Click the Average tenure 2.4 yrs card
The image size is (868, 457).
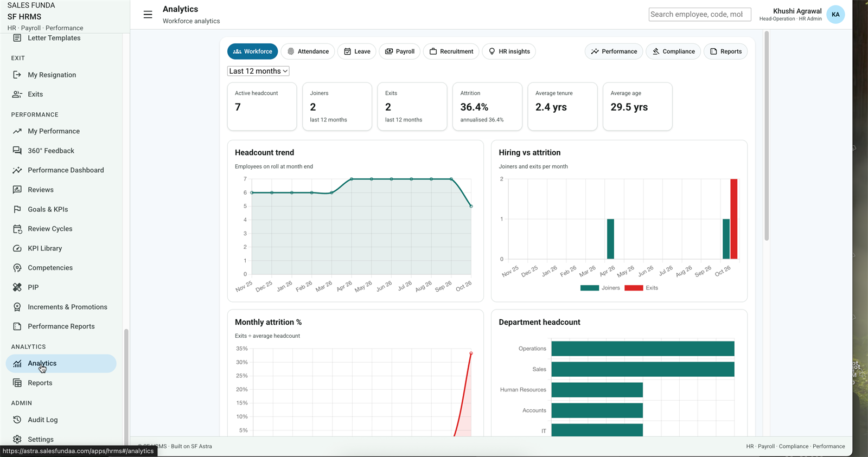point(563,106)
